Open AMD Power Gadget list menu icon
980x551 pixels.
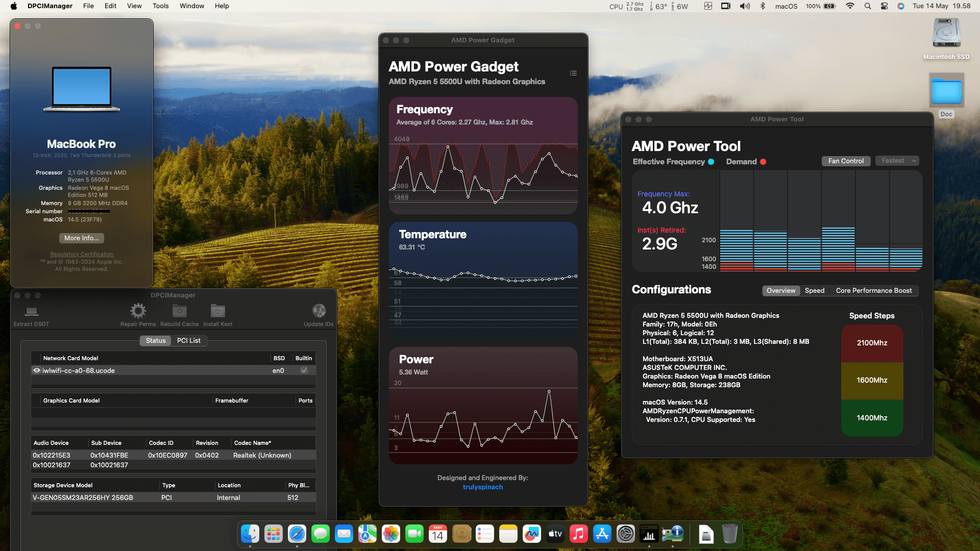[573, 73]
